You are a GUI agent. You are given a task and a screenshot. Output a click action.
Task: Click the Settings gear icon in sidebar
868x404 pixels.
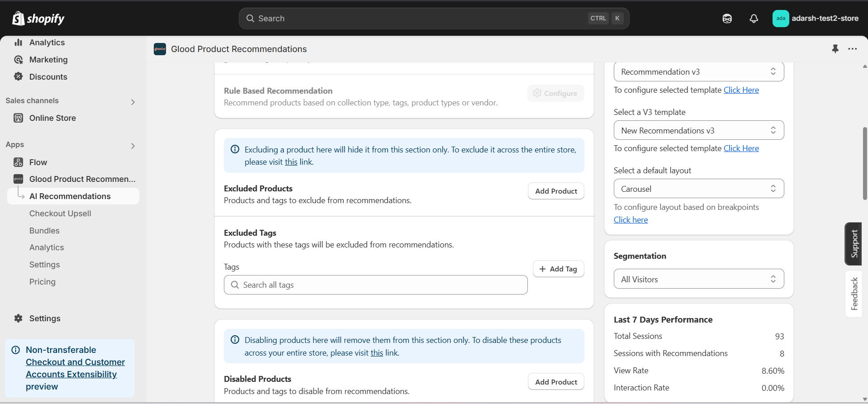coord(19,318)
